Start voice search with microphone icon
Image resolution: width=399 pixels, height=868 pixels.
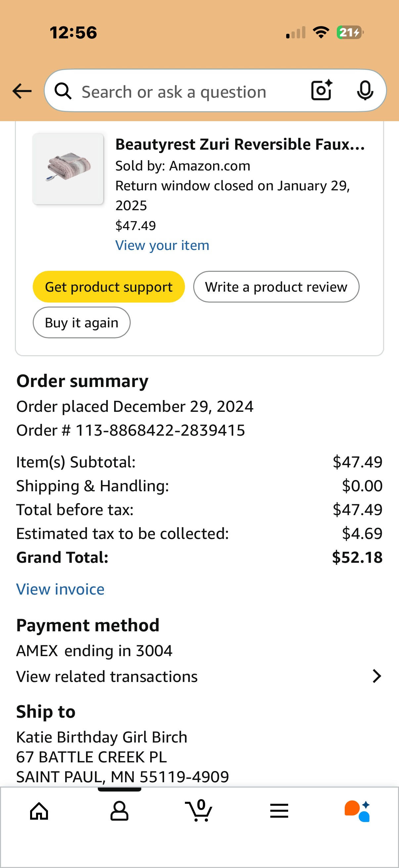(x=365, y=90)
